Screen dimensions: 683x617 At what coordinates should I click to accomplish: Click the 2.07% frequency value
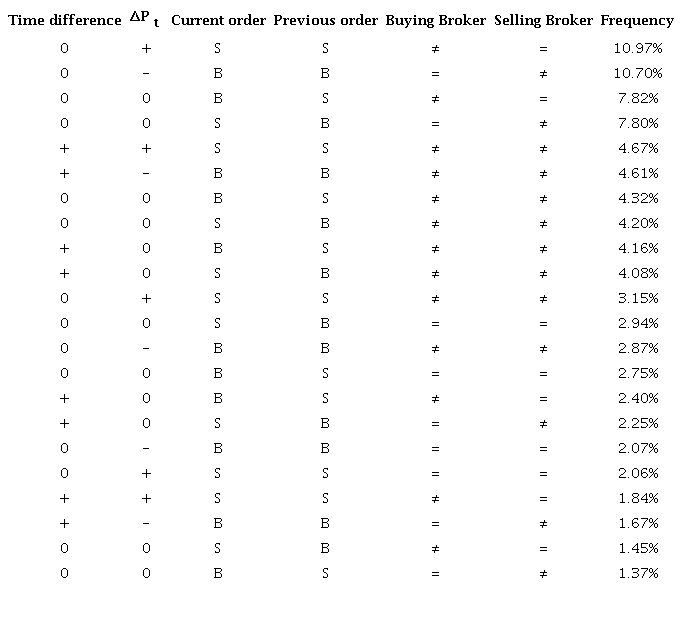tap(637, 448)
